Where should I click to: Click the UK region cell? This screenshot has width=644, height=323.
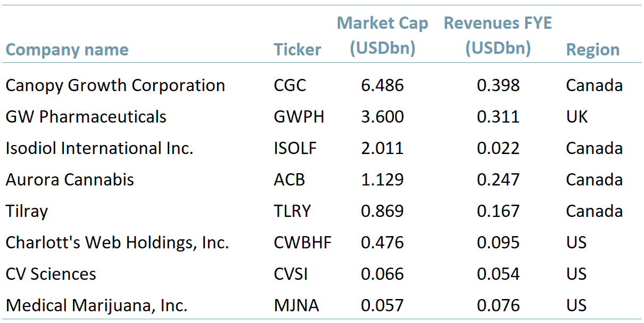pyautogui.click(x=576, y=117)
